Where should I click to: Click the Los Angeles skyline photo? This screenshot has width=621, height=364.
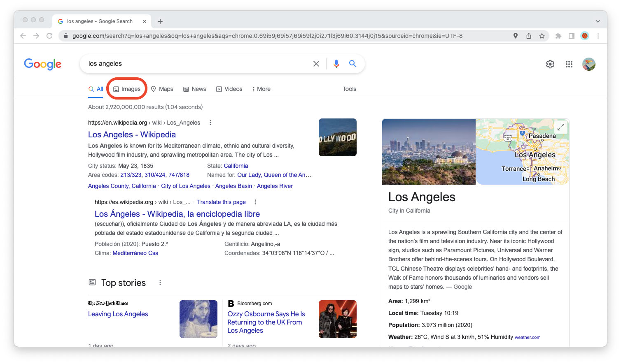click(x=429, y=152)
